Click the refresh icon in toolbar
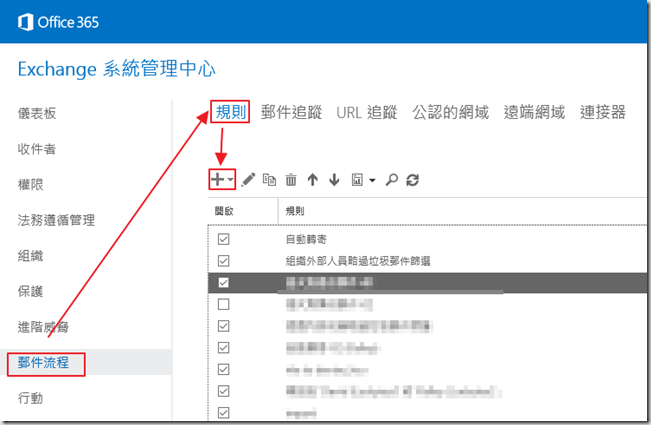This screenshot has height=425, width=651. coord(412,180)
